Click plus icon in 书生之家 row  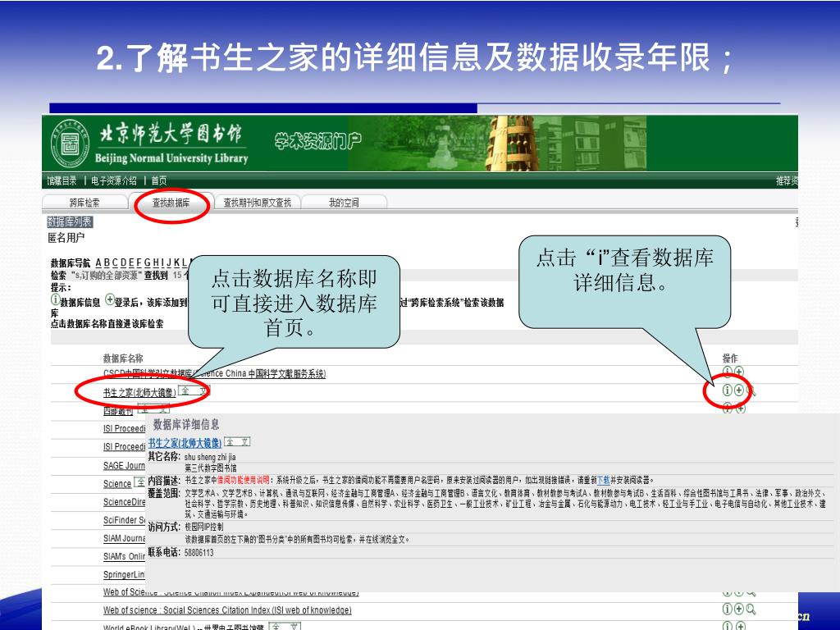(x=739, y=390)
